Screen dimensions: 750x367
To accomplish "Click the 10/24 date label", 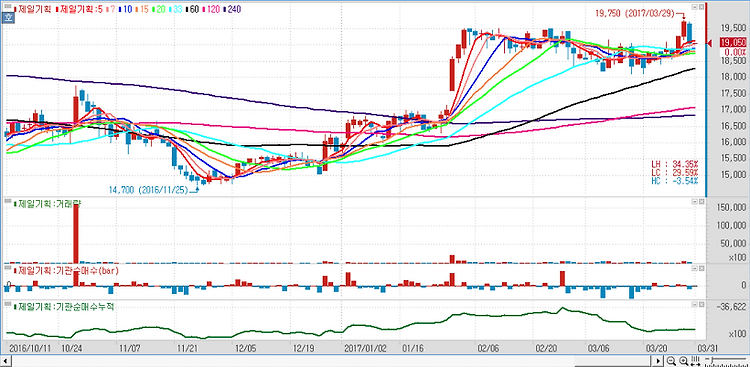I will (x=71, y=347).
